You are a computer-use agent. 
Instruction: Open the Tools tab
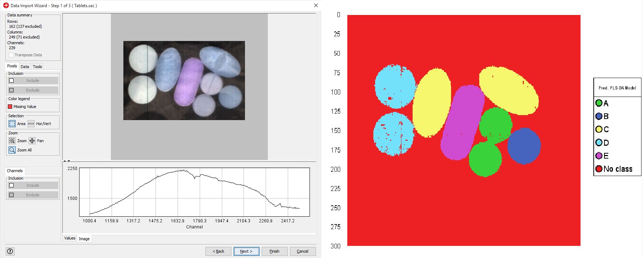[x=37, y=67]
